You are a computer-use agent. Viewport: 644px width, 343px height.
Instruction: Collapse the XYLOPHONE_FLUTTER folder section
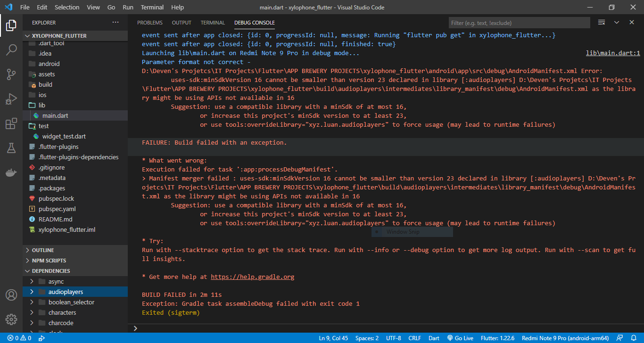click(75, 36)
